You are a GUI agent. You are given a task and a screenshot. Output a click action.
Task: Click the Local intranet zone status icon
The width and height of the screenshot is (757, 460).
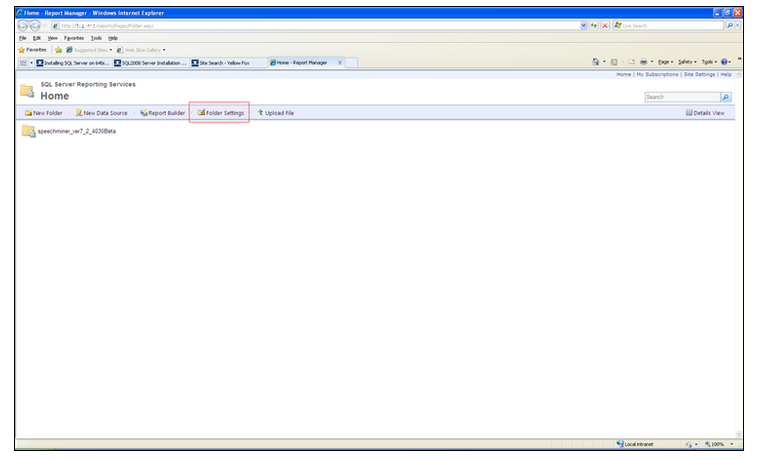click(x=620, y=444)
